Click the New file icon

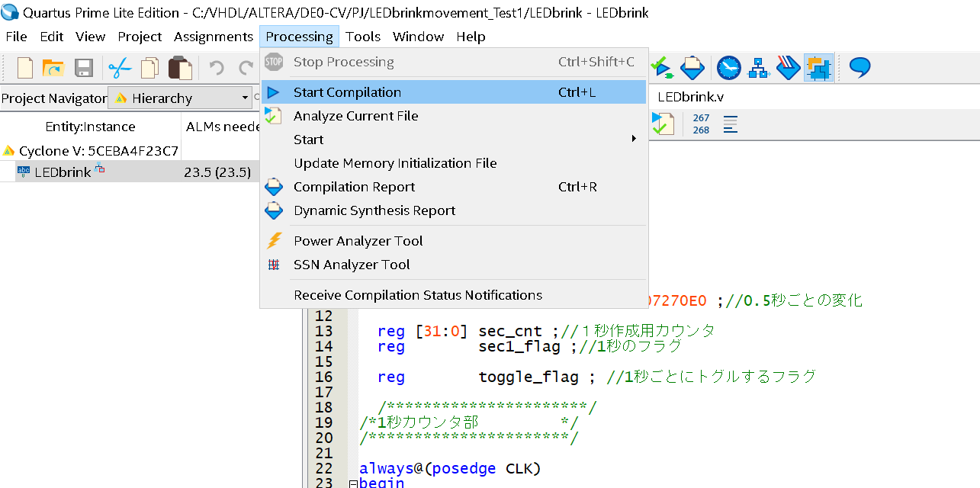(x=25, y=68)
